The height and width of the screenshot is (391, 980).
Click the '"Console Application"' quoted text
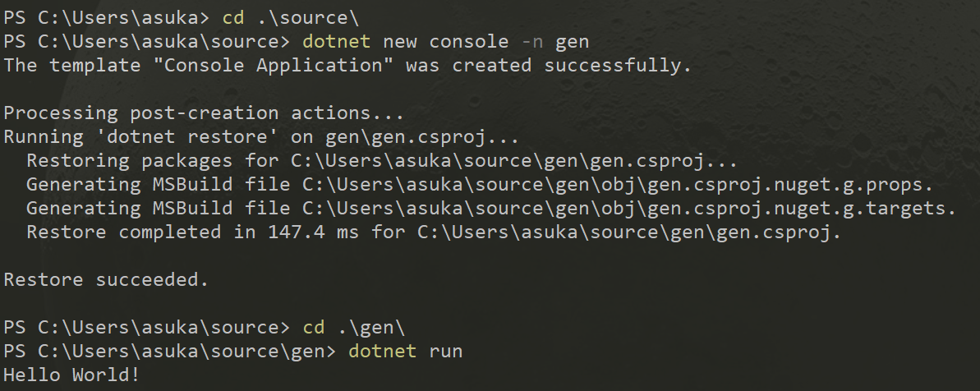click(x=273, y=66)
